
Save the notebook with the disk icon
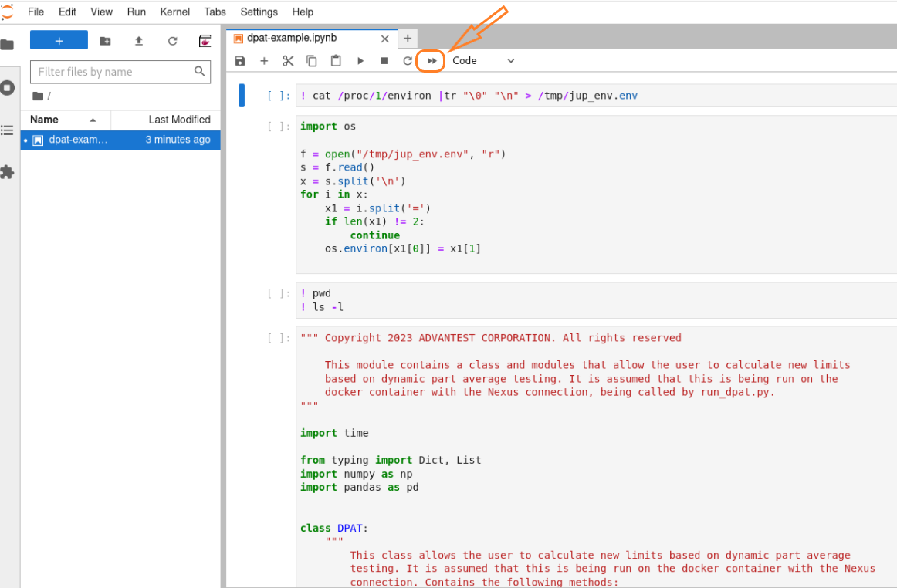(x=240, y=61)
